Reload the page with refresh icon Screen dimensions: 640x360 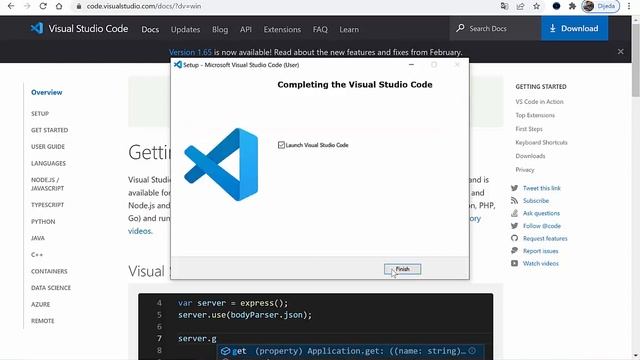tap(43, 6)
